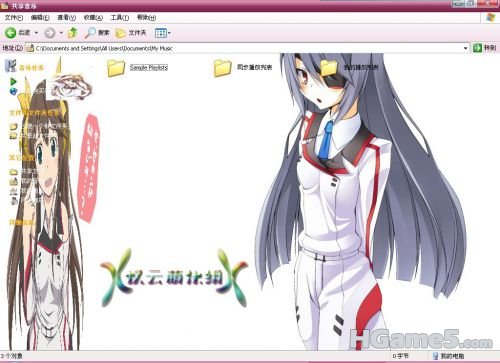
Task: Click the 我的电脑 status bar icon
Action: [x=435, y=356]
